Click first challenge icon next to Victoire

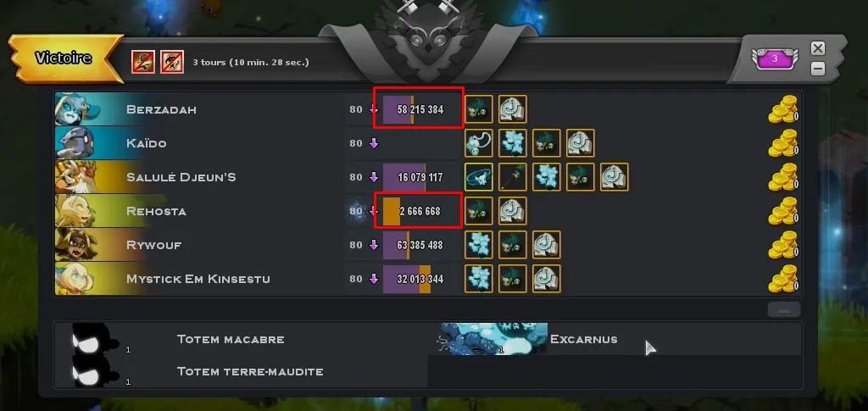pyautogui.click(x=142, y=61)
